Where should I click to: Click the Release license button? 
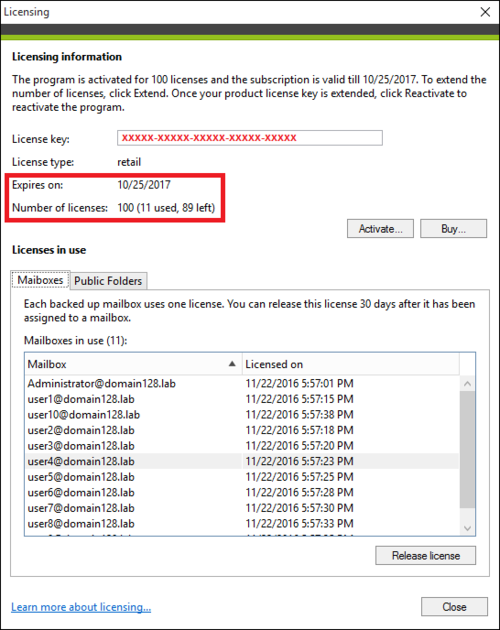pyautogui.click(x=426, y=555)
